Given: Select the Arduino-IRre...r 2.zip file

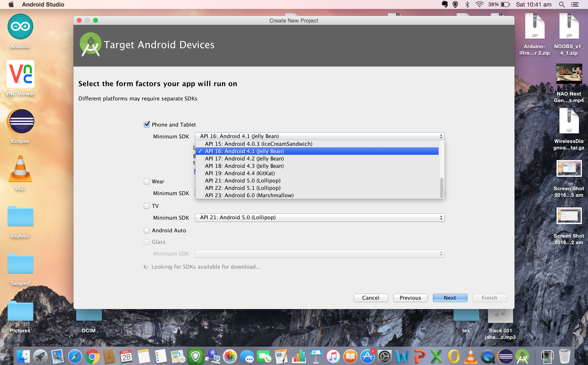Looking at the screenshot, I should pos(535,26).
